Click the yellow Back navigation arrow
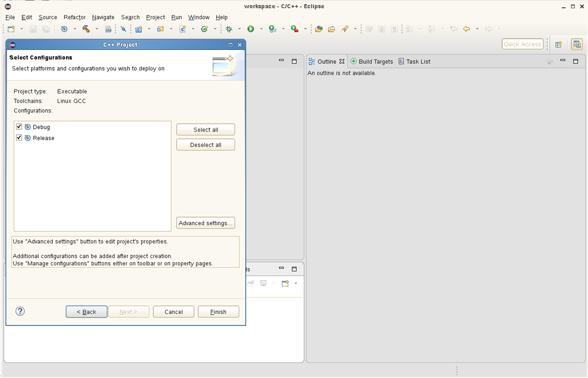Image resolution: width=588 pixels, height=378 pixels. (x=466, y=29)
